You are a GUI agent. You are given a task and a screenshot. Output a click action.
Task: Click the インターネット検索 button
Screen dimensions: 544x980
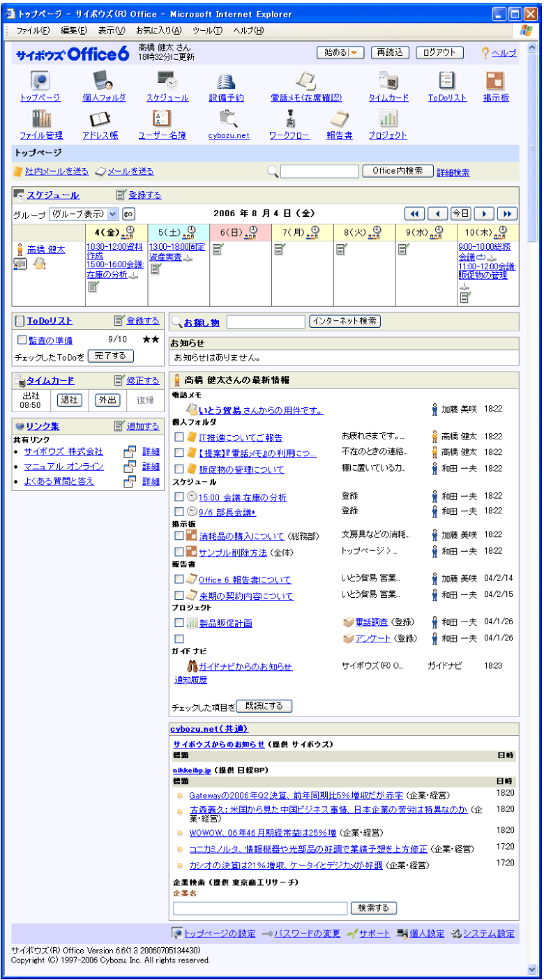coord(345,322)
